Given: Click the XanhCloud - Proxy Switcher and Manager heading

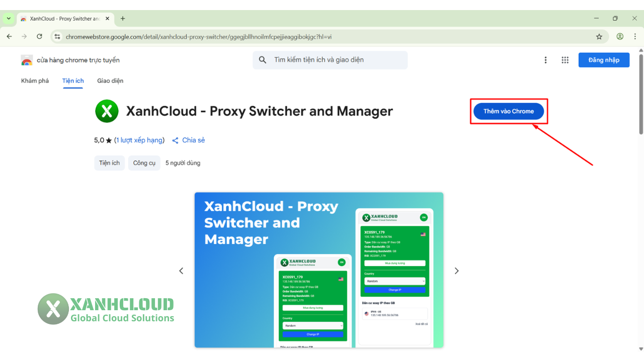Looking at the screenshot, I should [260, 111].
